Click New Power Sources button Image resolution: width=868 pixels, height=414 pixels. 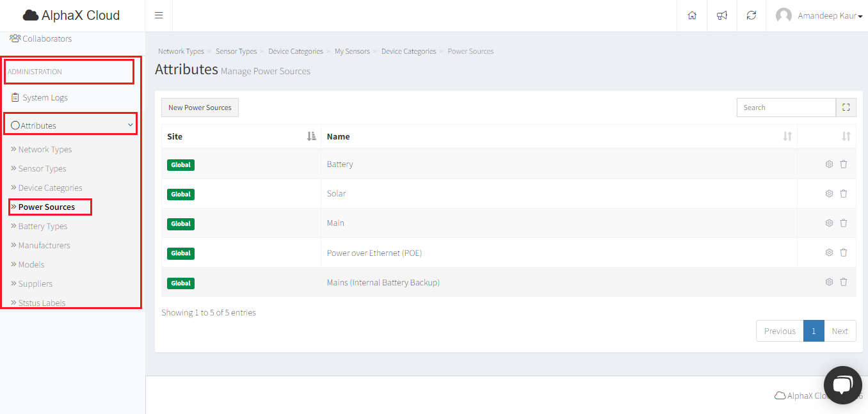tap(200, 107)
